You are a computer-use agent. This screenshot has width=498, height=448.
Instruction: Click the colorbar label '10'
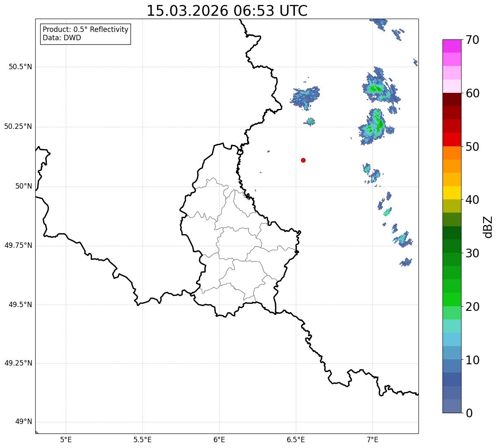(x=472, y=360)
